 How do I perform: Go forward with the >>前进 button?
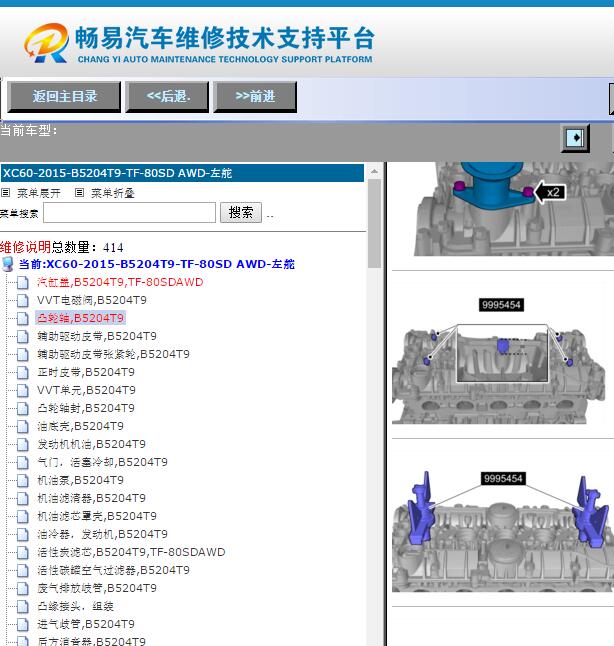coord(255,97)
